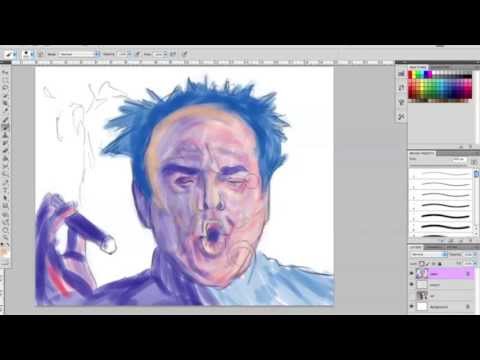The width and height of the screenshot is (480, 360).
Task: Open the third collapsed dock panel icon
Action: [x=401, y=102]
